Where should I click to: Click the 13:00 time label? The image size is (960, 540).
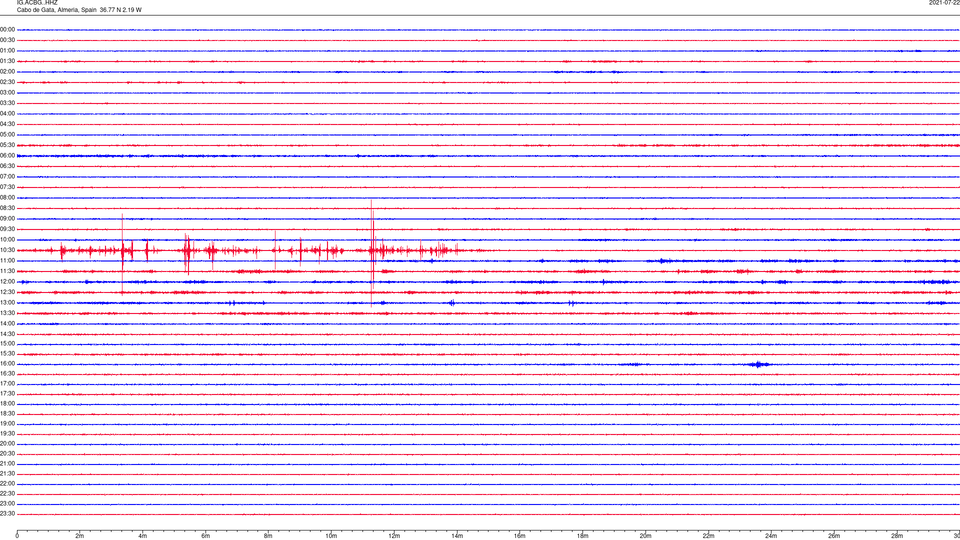pos(7,302)
